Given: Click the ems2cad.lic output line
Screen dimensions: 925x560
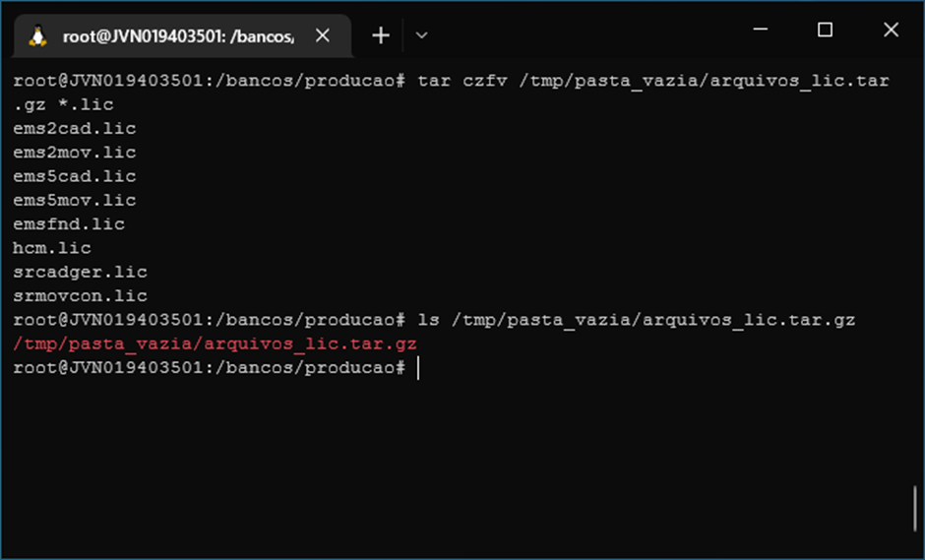Looking at the screenshot, I should click(x=75, y=128).
